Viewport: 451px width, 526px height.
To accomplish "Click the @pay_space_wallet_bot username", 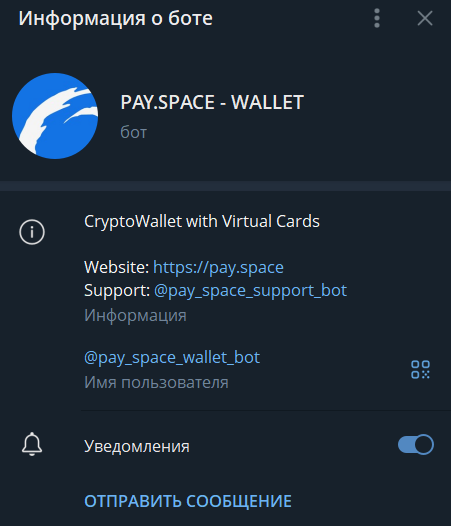I will (172, 358).
